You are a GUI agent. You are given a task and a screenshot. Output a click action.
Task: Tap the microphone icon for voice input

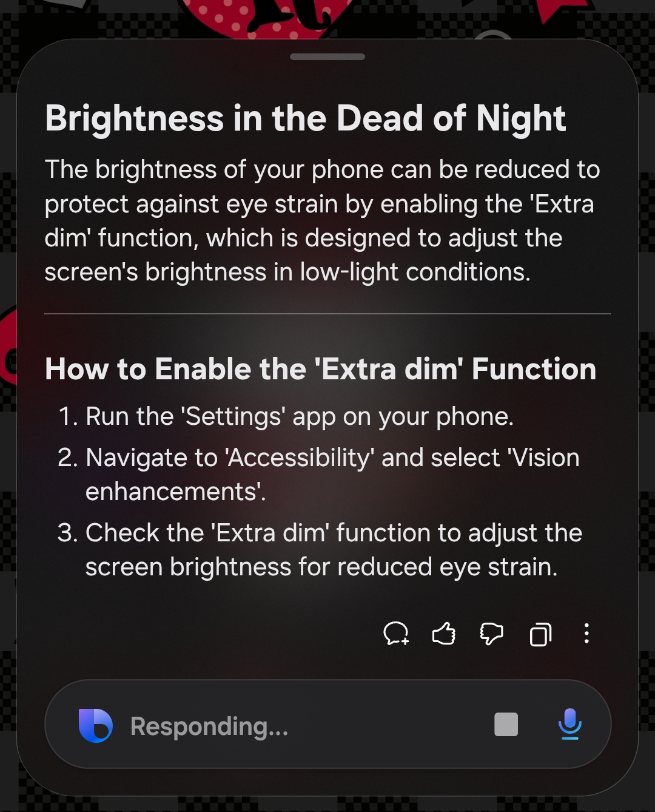point(569,723)
